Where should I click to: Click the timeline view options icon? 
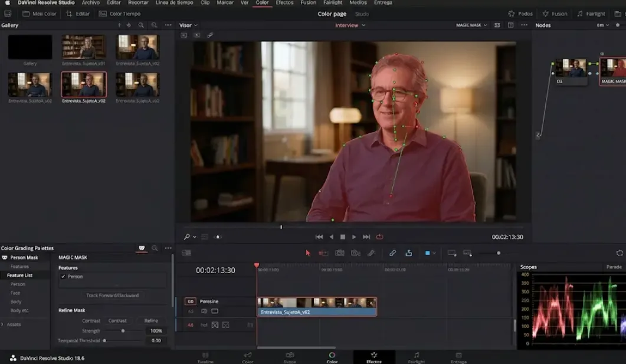[x=186, y=252]
